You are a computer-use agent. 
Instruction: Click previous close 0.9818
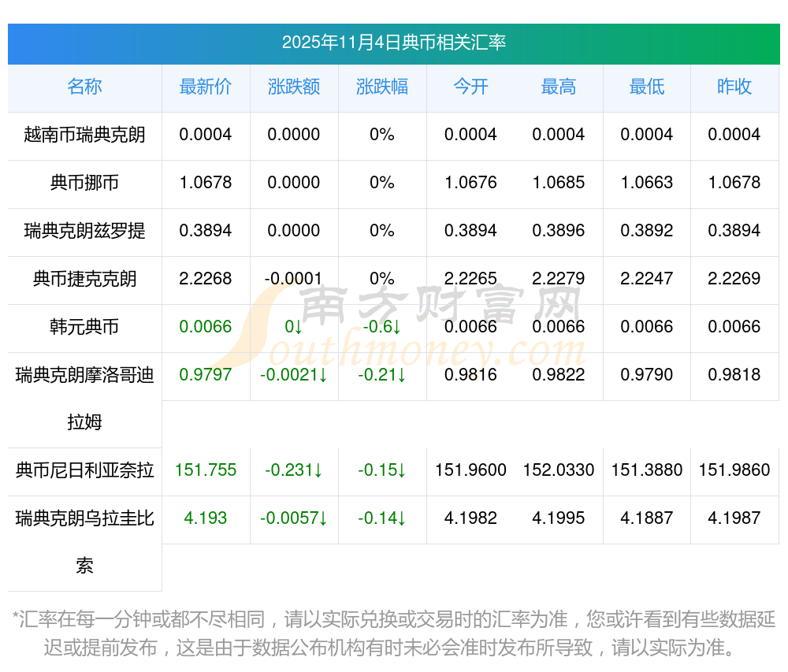[x=734, y=375]
